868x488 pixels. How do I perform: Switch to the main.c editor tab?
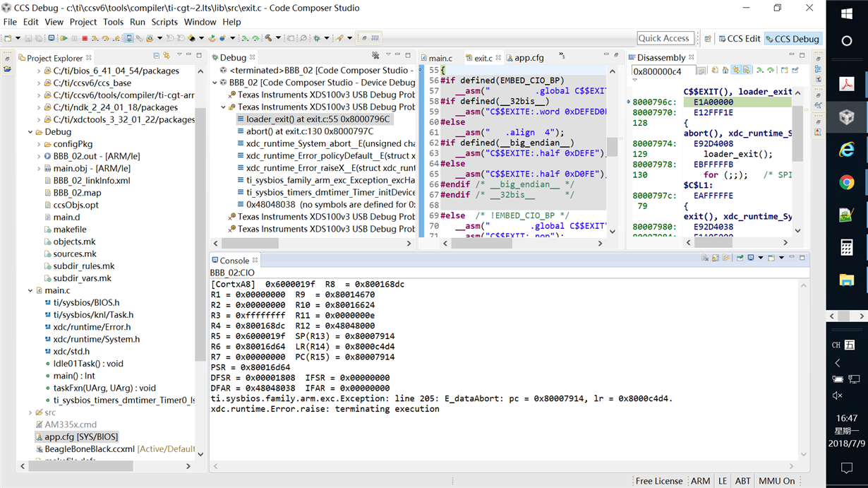440,58
